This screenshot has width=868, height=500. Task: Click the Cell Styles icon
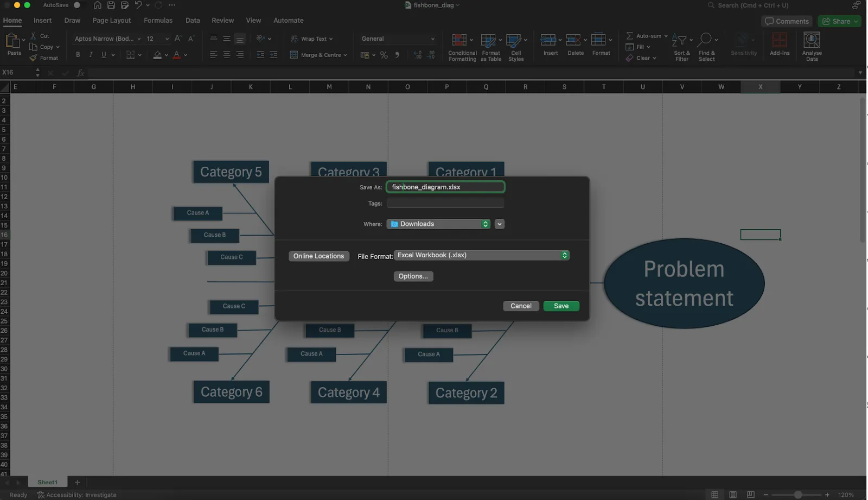(x=513, y=40)
